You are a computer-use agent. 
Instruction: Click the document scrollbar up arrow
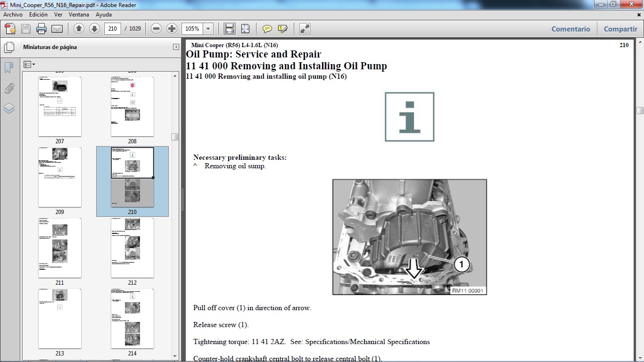[640, 43]
